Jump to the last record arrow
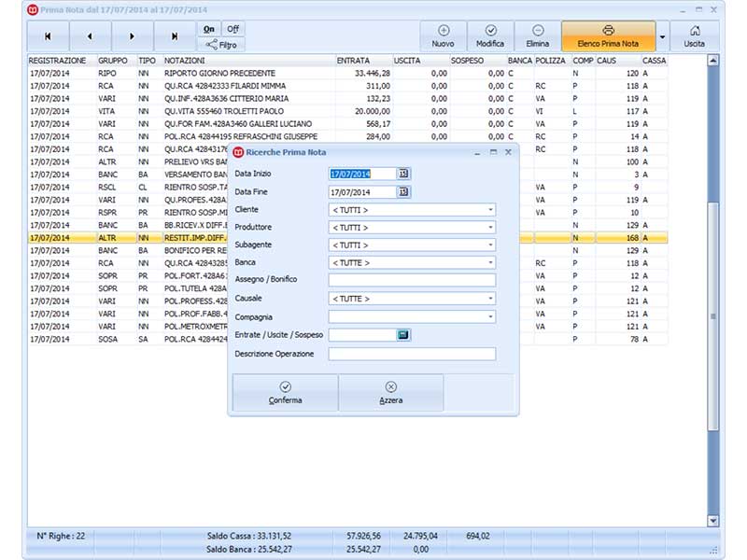Viewport: 747px width, 560px height. click(x=175, y=36)
